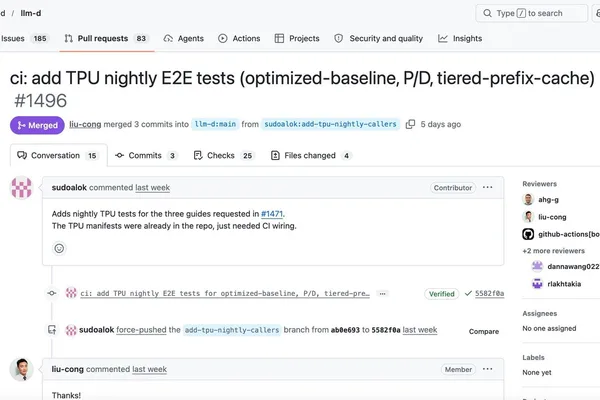This screenshot has height=400, width=600.
Task: Switch to the Conversation tab
Action: 58,155
